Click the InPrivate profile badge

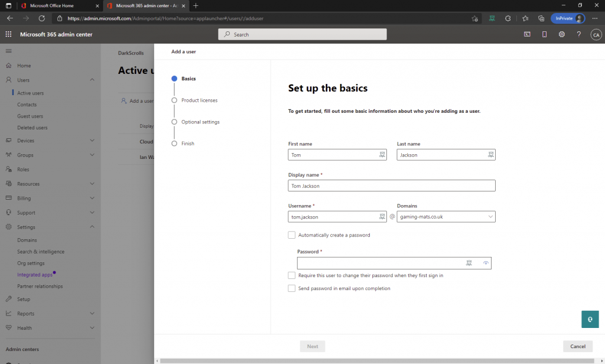click(568, 18)
